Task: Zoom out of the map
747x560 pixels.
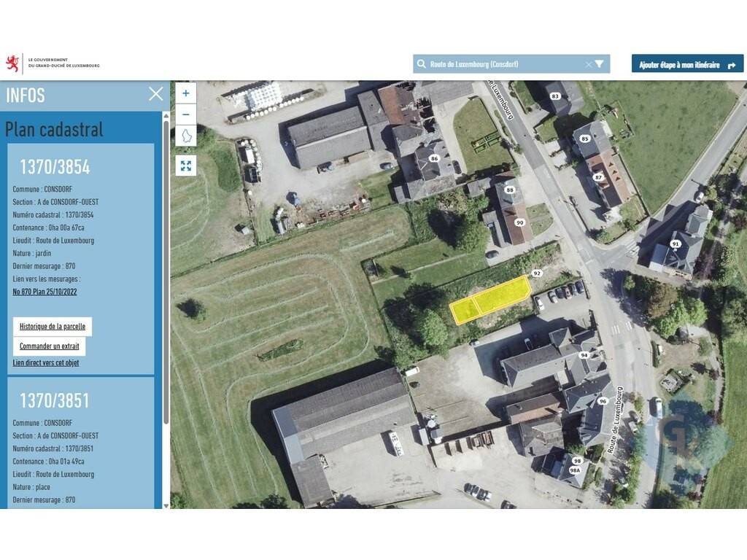Action: 185,114
